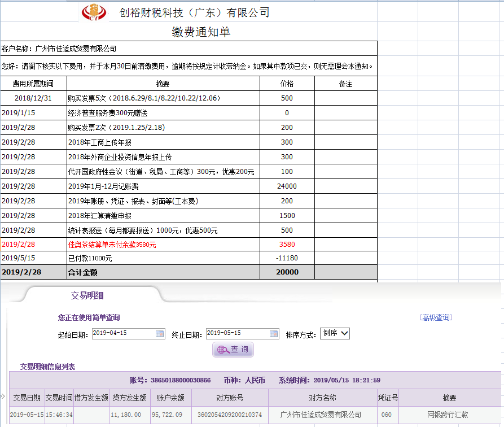Click the 您正在使用简单查询 notice text

pyautogui.click(x=89, y=317)
